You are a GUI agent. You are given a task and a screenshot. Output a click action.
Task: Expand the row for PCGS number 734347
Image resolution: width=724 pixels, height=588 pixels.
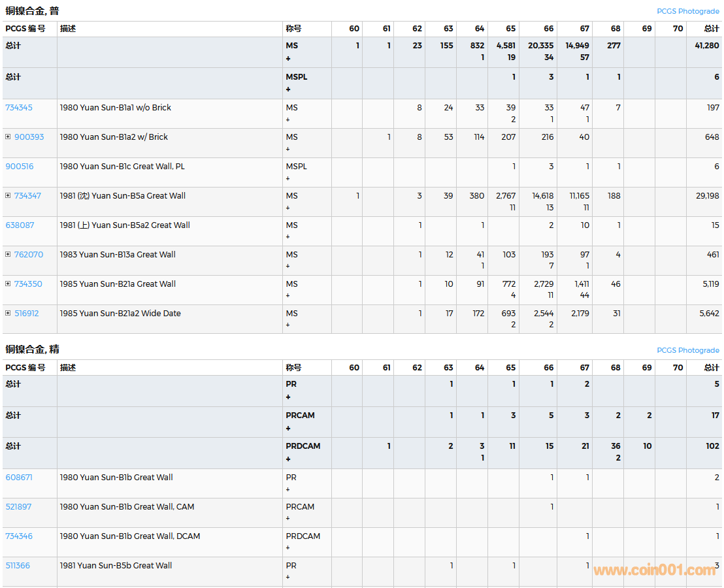coord(8,196)
